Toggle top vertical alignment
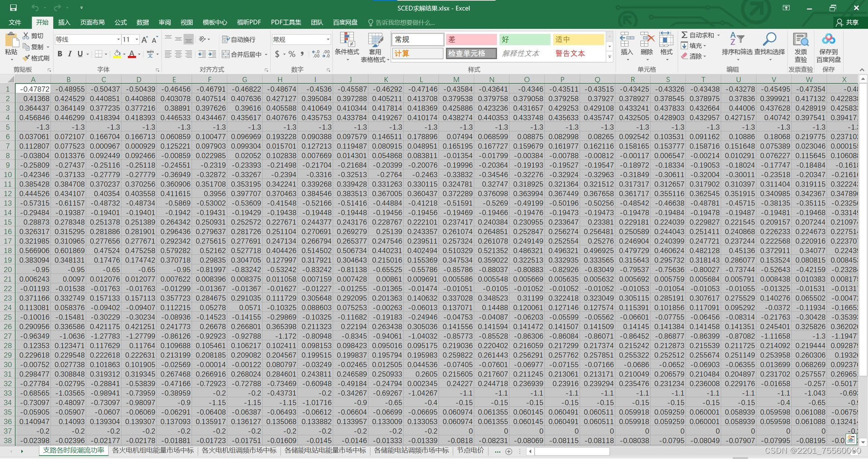 168,39
